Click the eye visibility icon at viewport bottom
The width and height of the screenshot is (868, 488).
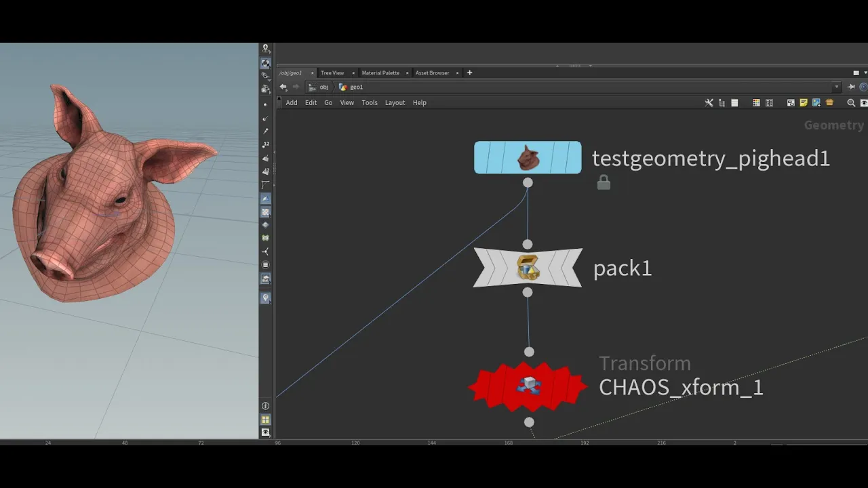[x=266, y=432]
